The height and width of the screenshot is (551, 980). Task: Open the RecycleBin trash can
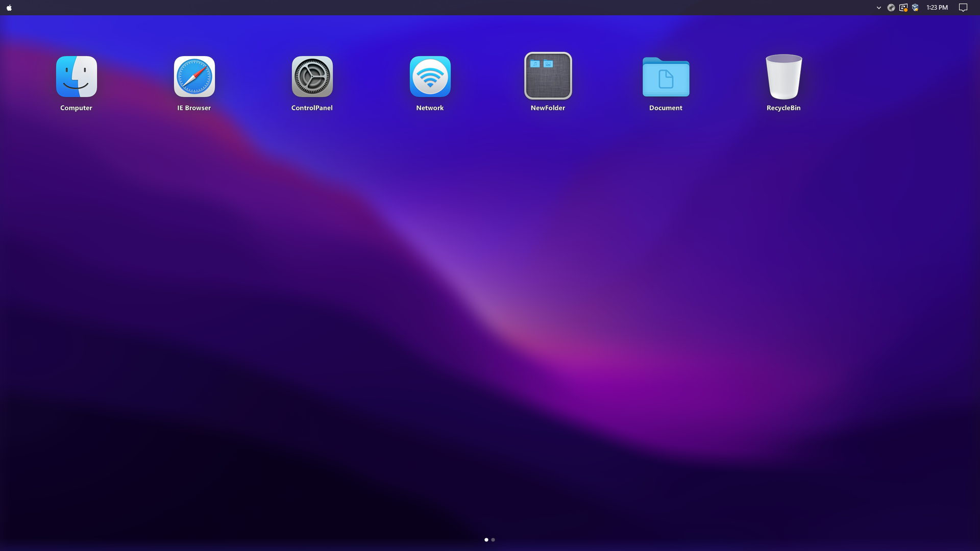pyautogui.click(x=784, y=77)
